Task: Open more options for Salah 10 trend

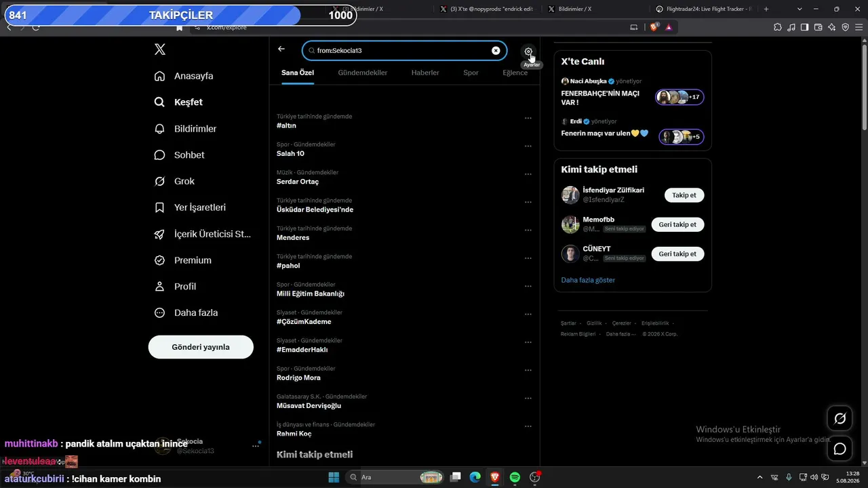Action: click(528, 146)
